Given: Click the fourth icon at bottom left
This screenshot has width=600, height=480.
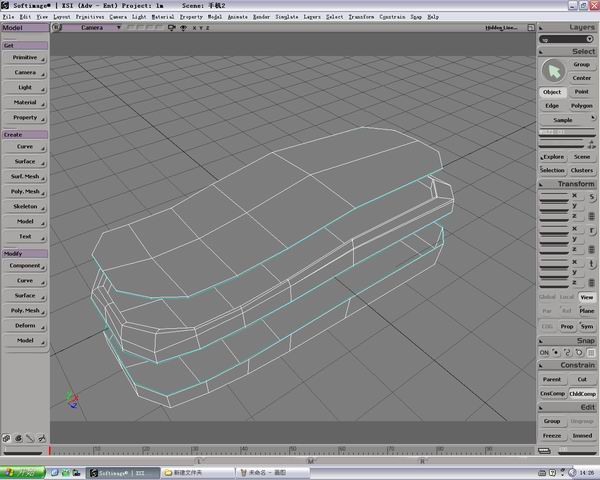Looking at the screenshot, I should 42,438.
